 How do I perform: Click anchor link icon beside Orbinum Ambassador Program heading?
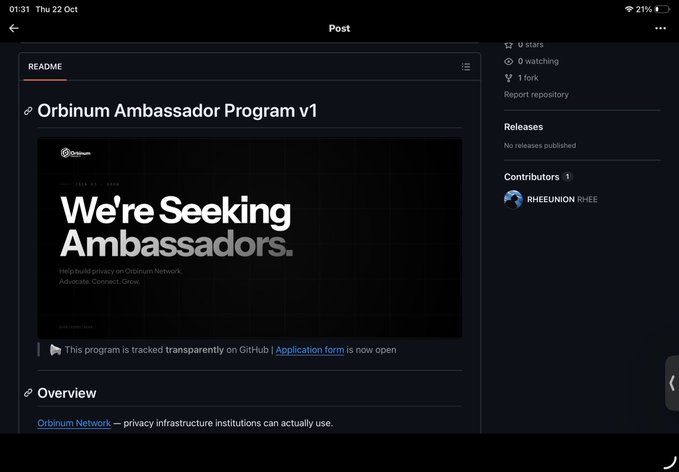click(x=28, y=111)
